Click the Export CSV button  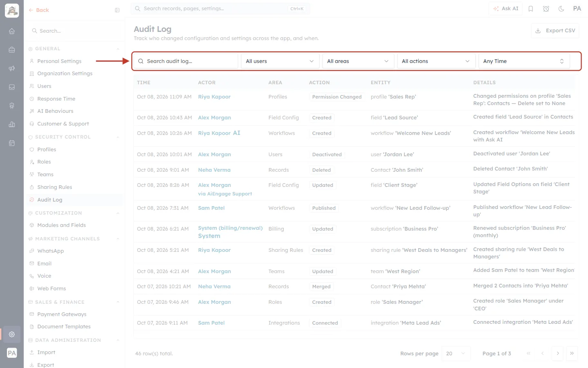[x=555, y=31]
